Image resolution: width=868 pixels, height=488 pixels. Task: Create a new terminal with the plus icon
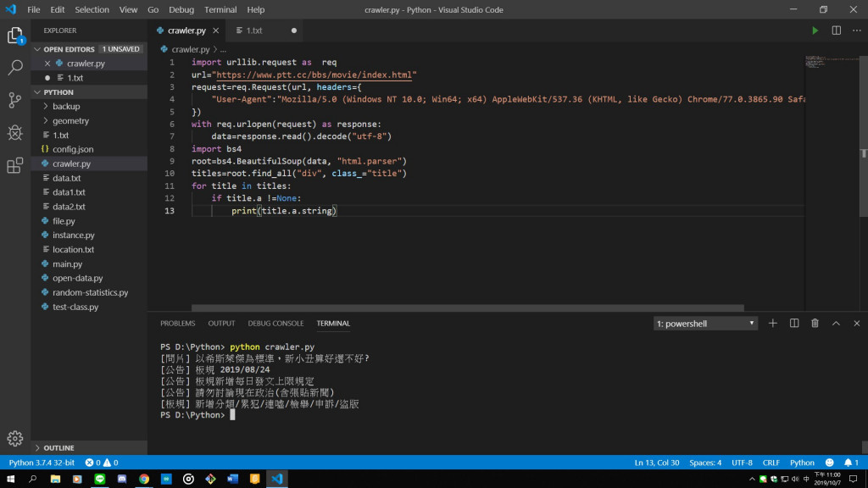[773, 323]
